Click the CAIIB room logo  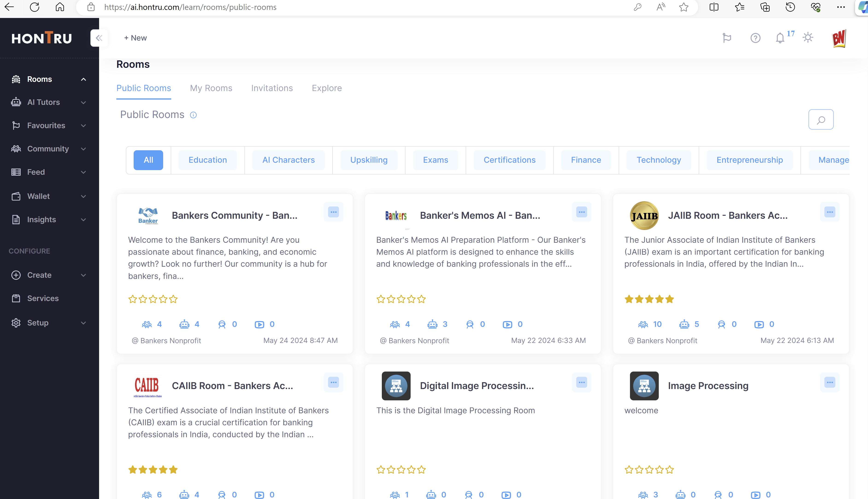tap(148, 386)
